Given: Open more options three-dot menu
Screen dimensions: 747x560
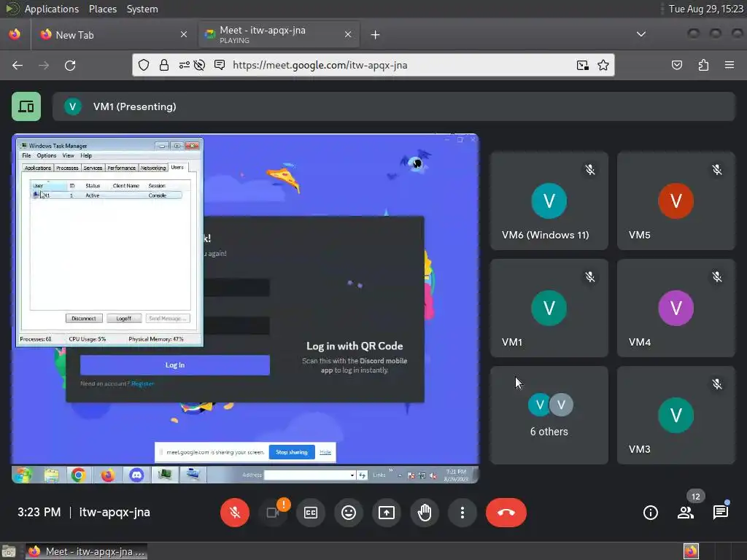Looking at the screenshot, I should pyautogui.click(x=462, y=513).
